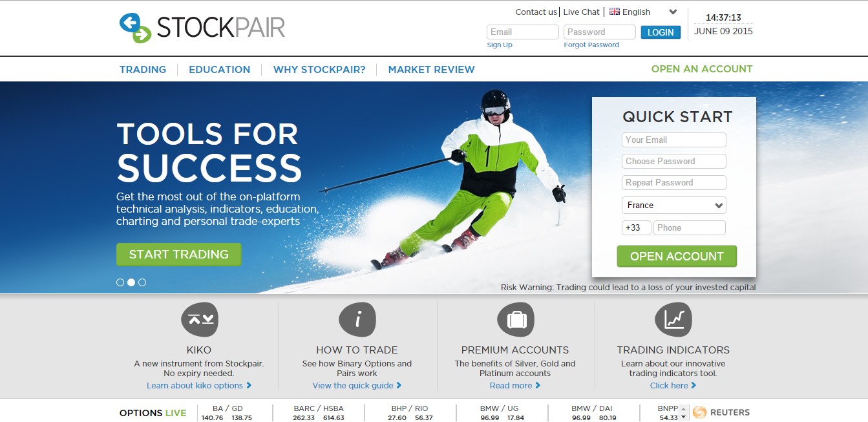Click the OPTIONS LIVE label
Viewport: 868px width, 422px height.
(x=153, y=413)
